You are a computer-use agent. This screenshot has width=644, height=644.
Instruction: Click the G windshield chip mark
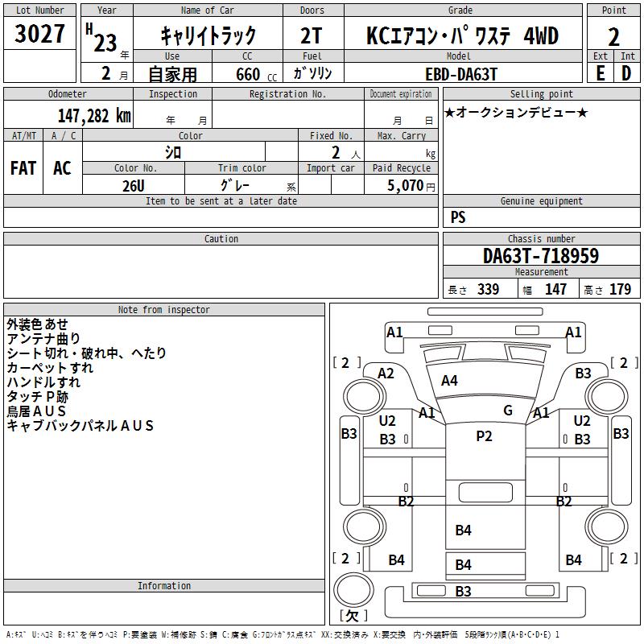click(508, 410)
